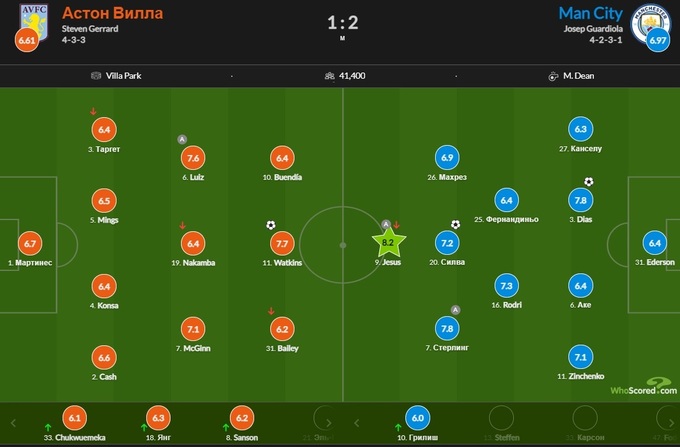The width and height of the screenshot is (680, 447).
Task: Click the Manchester City club crest
Action: point(653,20)
